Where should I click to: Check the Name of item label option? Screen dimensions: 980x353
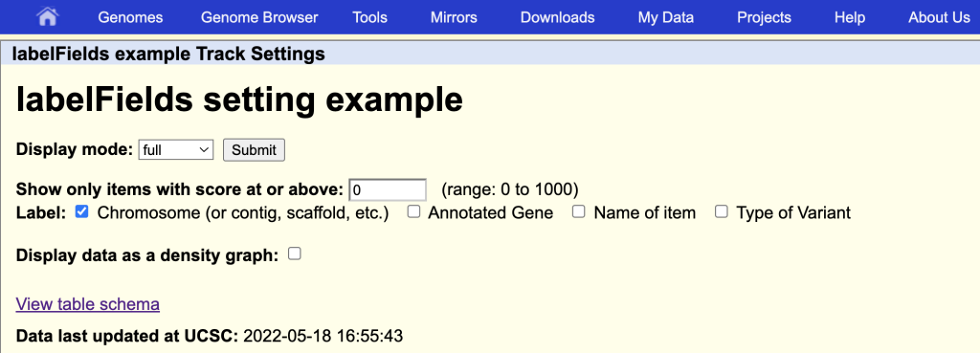click(579, 211)
